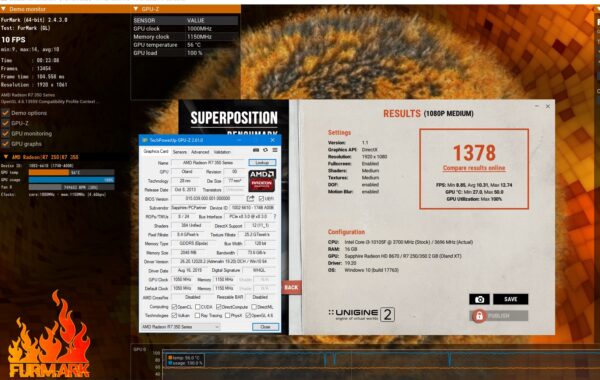Viewport: 600px width, 380px height.
Task: Click the GPU-Z refresh icon
Action: point(265,150)
